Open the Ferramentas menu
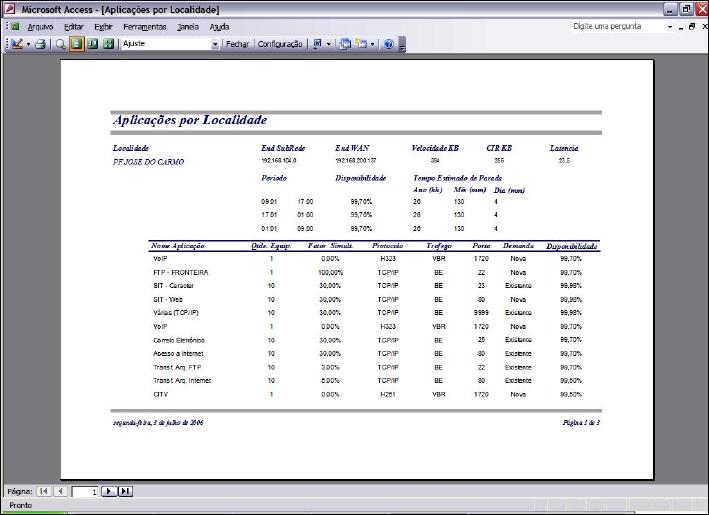709x515 pixels. tap(145, 27)
